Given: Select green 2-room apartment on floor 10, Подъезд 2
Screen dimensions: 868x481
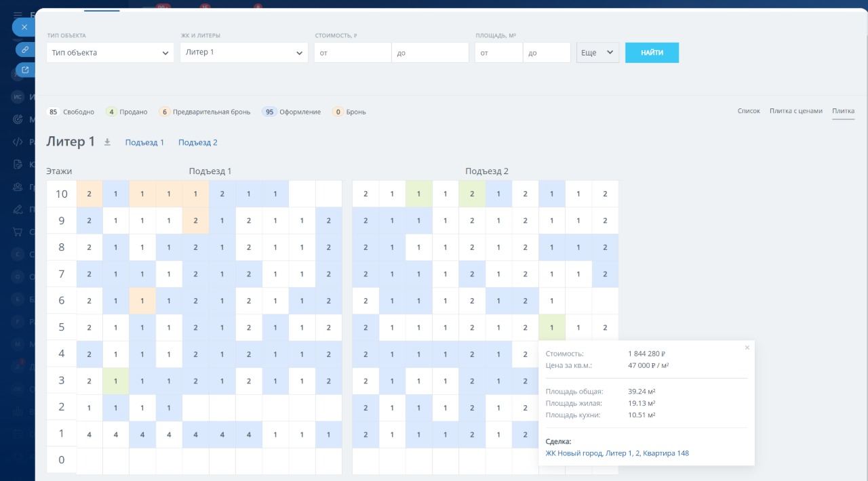Looking at the screenshot, I should [472, 194].
